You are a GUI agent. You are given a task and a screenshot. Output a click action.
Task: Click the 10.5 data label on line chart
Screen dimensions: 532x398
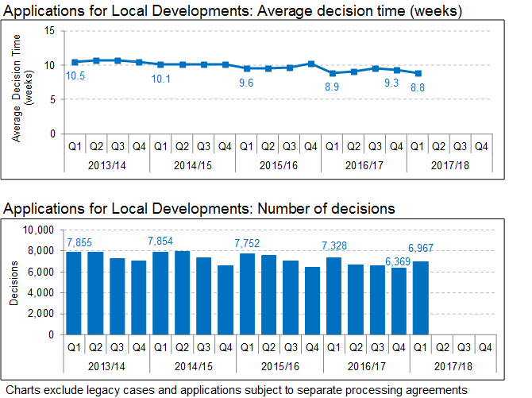[x=74, y=76]
